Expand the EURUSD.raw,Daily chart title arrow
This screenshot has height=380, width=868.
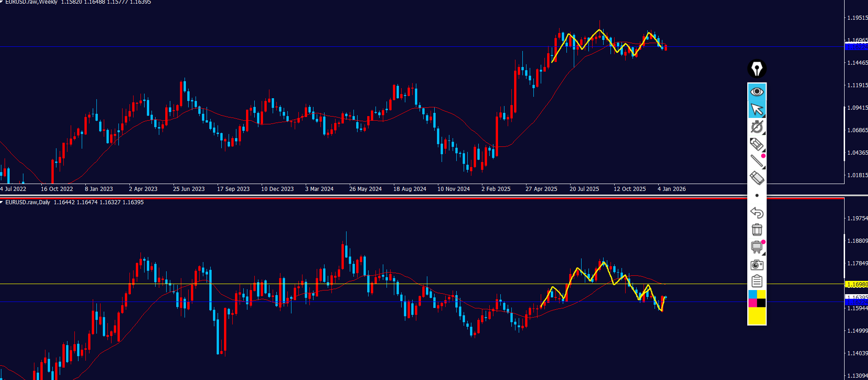[2, 202]
